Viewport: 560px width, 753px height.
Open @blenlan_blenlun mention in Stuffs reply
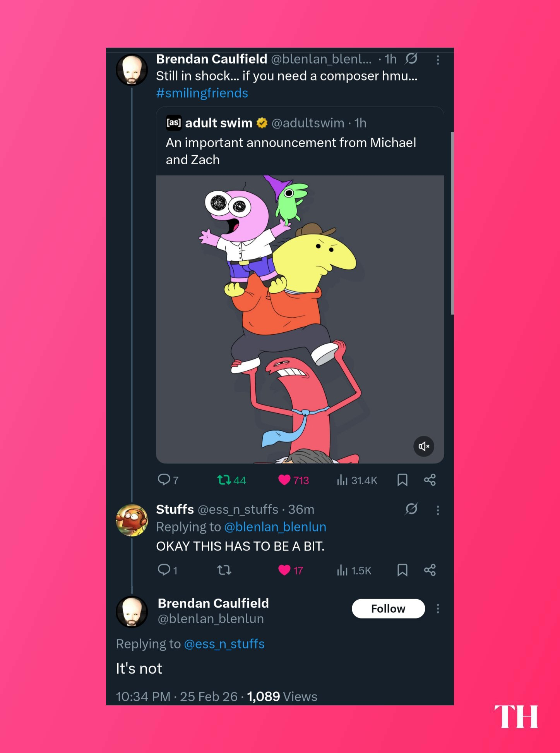coord(275,527)
